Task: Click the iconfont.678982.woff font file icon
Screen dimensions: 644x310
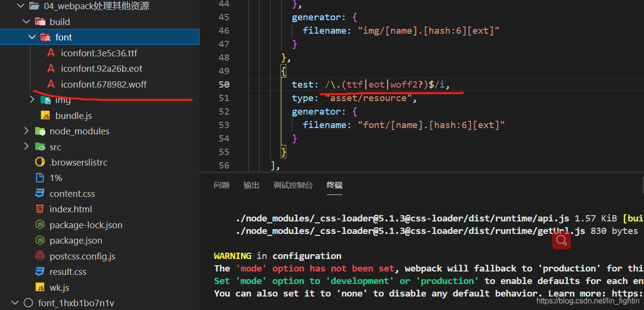Action: click(x=51, y=84)
